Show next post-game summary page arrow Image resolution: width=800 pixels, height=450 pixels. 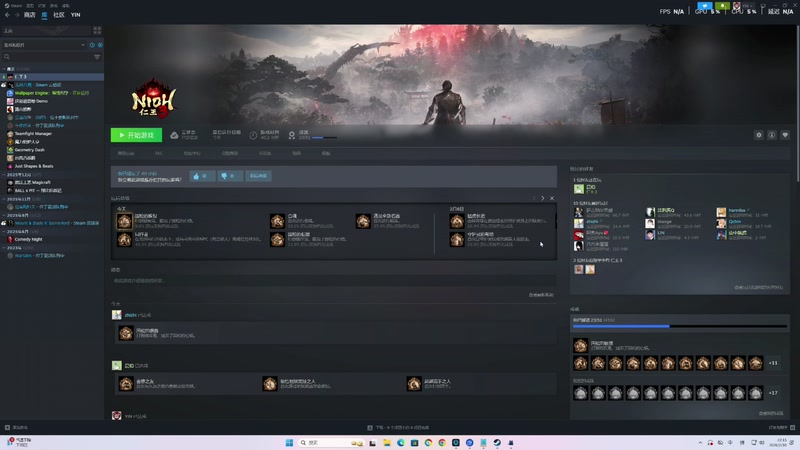coord(543,198)
